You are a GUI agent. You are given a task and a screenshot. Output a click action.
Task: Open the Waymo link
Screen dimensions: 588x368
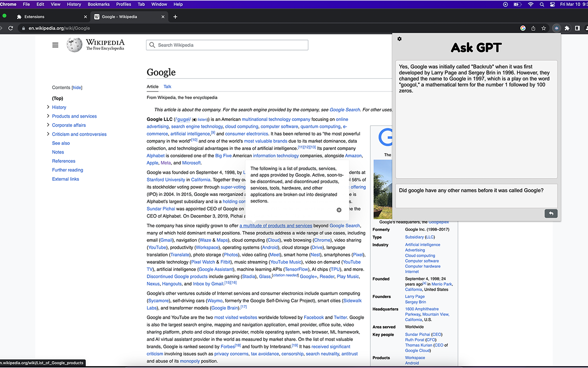tap(215, 301)
